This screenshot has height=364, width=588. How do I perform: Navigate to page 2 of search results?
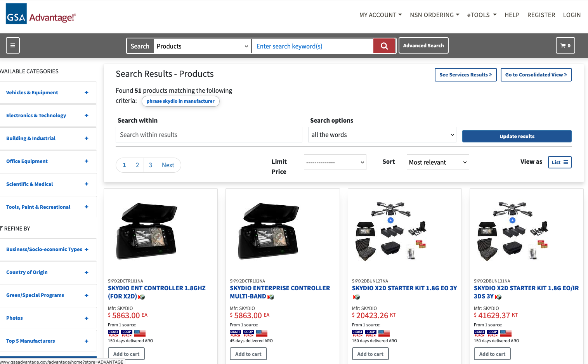(x=137, y=165)
